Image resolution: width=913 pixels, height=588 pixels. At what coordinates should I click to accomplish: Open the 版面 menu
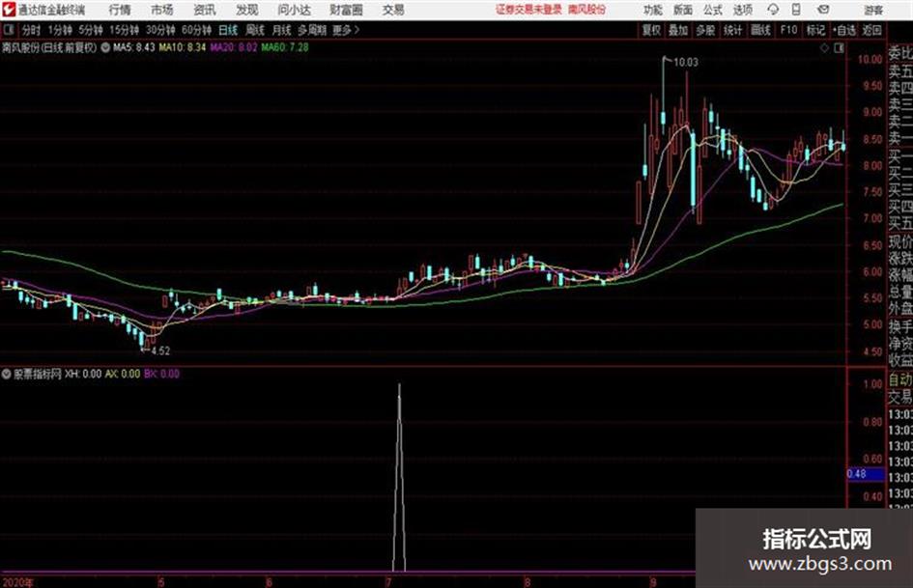pyautogui.click(x=682, y=10)
